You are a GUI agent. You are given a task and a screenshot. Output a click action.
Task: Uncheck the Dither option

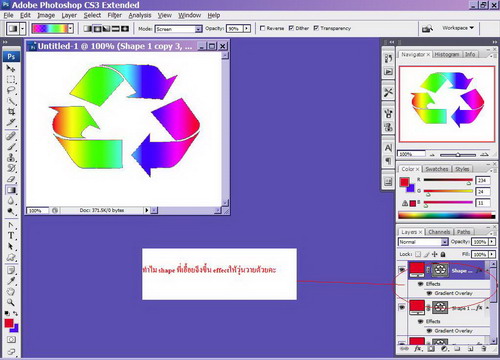[x=291, y=28]
